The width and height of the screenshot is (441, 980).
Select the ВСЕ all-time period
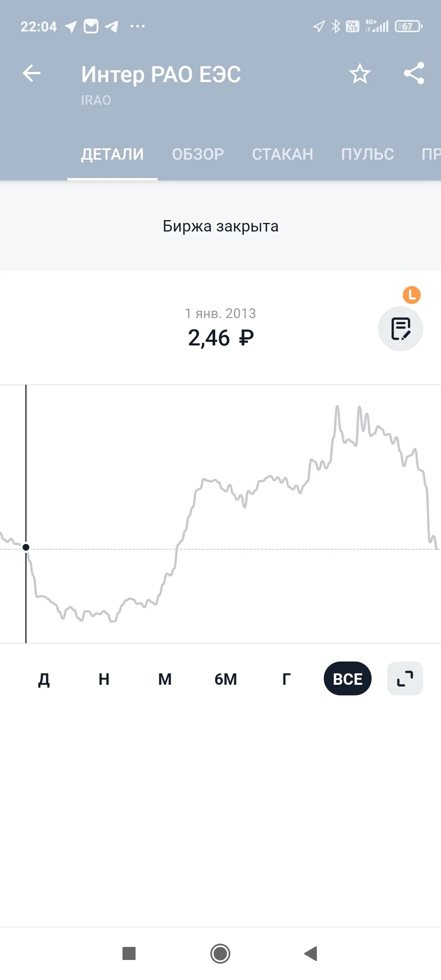click(347, 679)
